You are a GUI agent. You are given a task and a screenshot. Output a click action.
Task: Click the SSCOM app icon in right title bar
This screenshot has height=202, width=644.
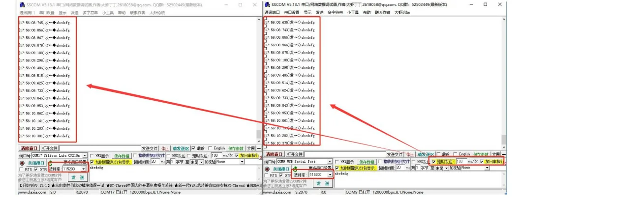[267, 4]
